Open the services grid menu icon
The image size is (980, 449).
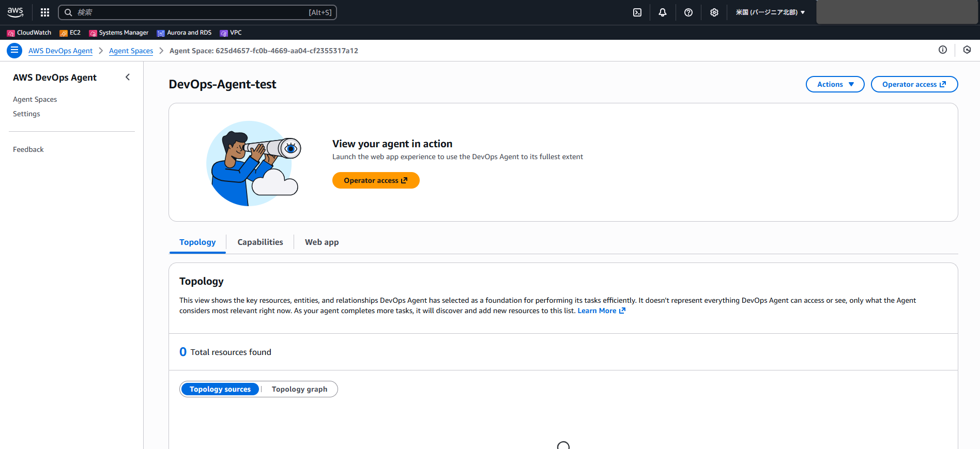[45, 12]
